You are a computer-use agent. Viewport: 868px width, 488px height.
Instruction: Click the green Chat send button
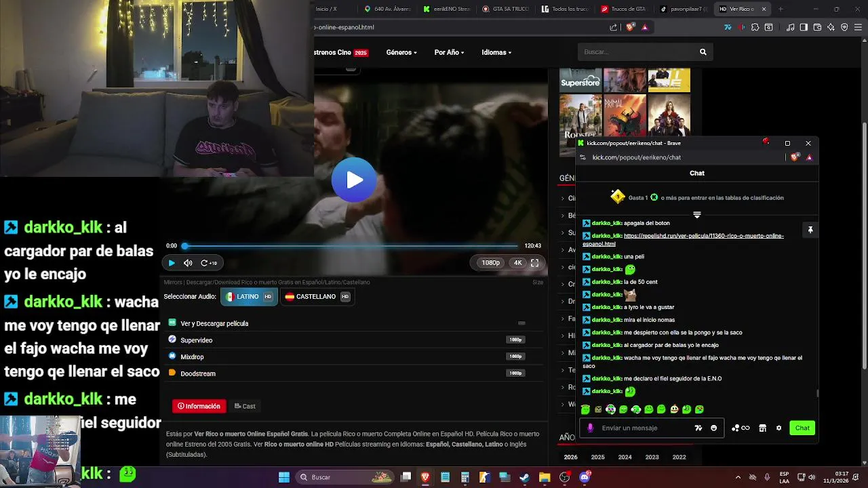[x=802, y=428]
